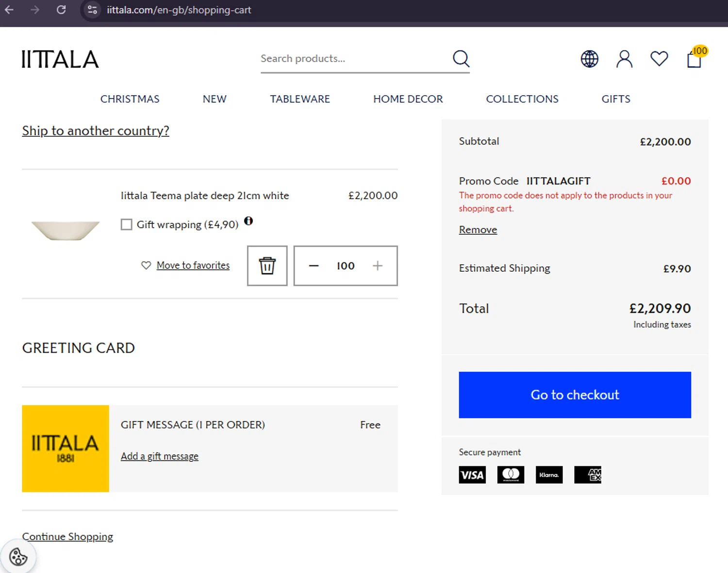Increase quantity with plus button
728x573 pixels.
[x=378, y=265]
